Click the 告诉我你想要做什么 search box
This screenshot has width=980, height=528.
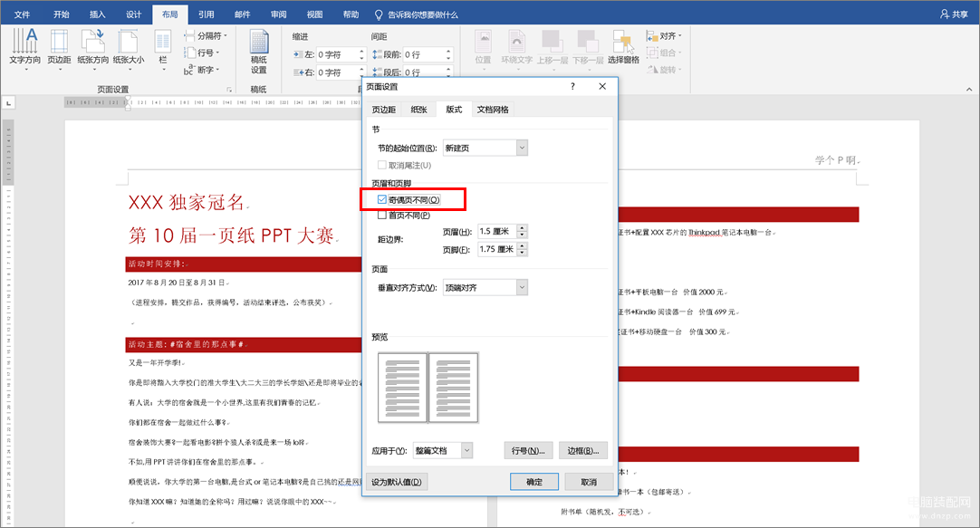pos(417,14)
